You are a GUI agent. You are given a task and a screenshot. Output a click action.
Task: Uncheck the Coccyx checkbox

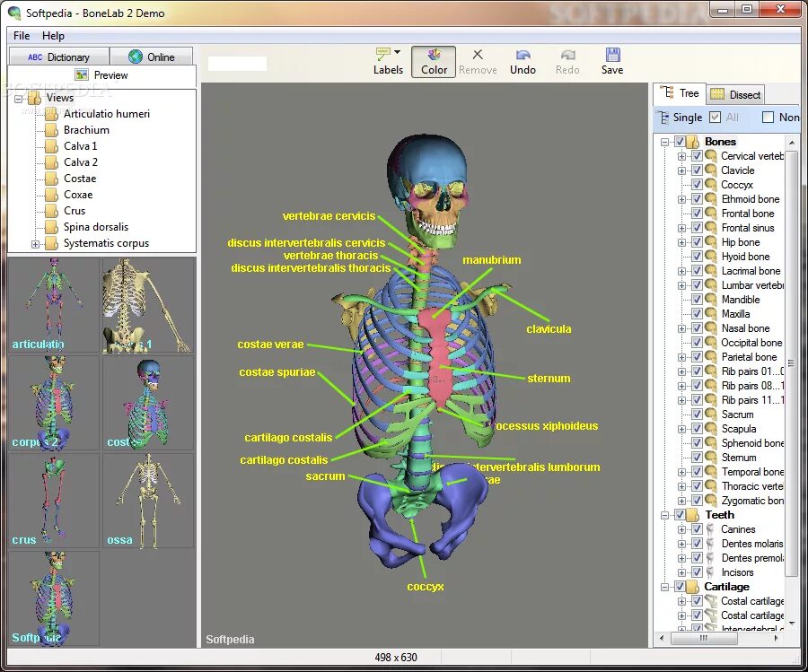(697, 184)
